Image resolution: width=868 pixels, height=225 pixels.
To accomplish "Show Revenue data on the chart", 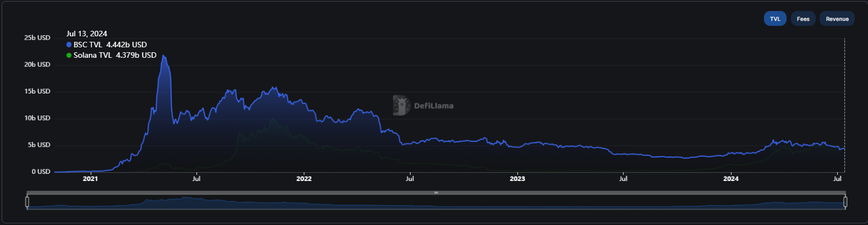I will point(837,19).
